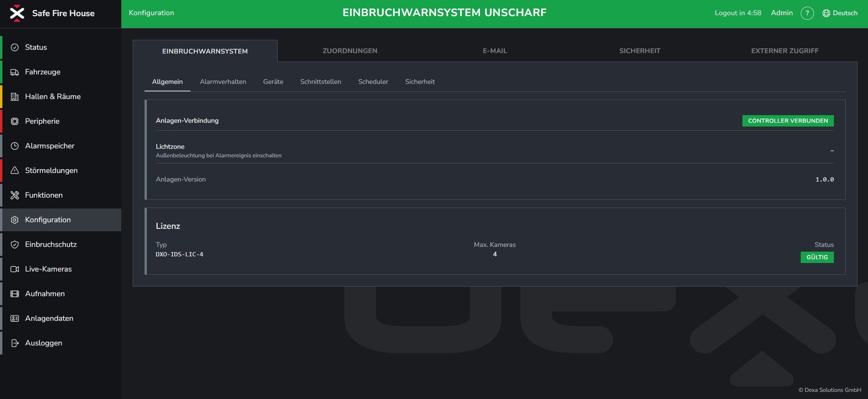Open Aufnahmen recordings page

click(x=61, y=294)
